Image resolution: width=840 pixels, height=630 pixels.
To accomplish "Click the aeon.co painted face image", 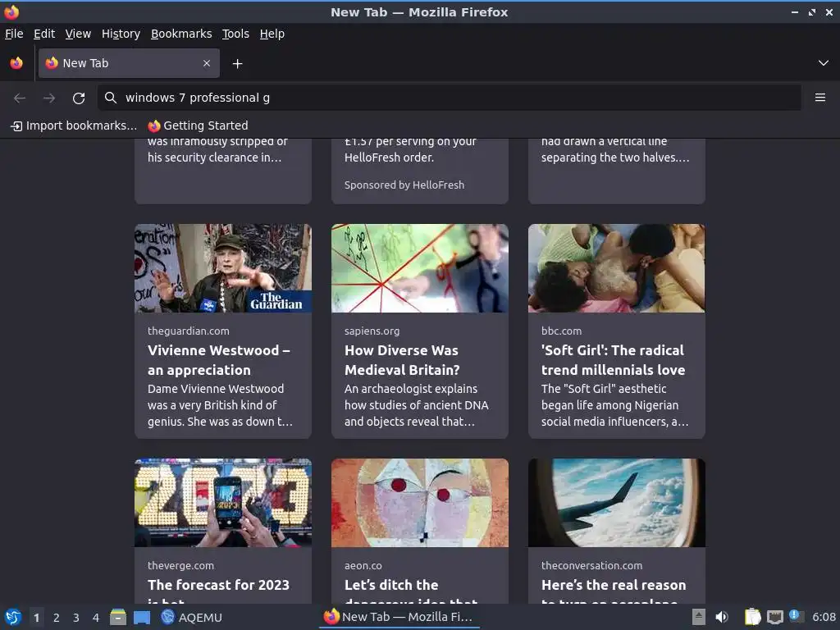I will (420, 503).
